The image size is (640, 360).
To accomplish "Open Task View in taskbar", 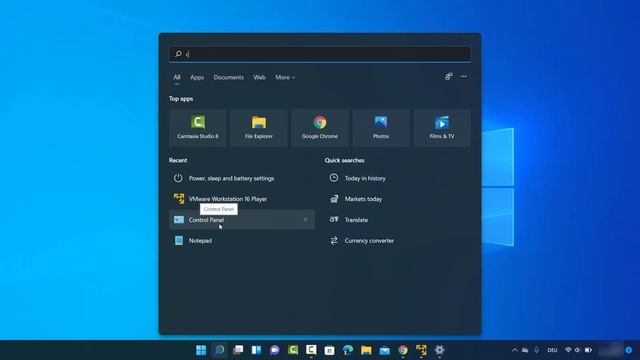I will (x=238, y=350).
